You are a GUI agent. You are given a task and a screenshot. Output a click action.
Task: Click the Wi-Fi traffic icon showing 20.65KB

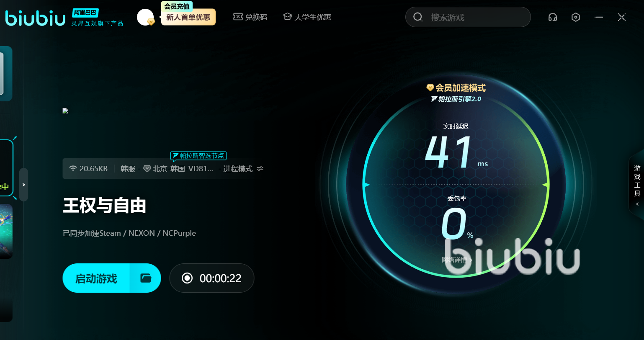(73, 168)
